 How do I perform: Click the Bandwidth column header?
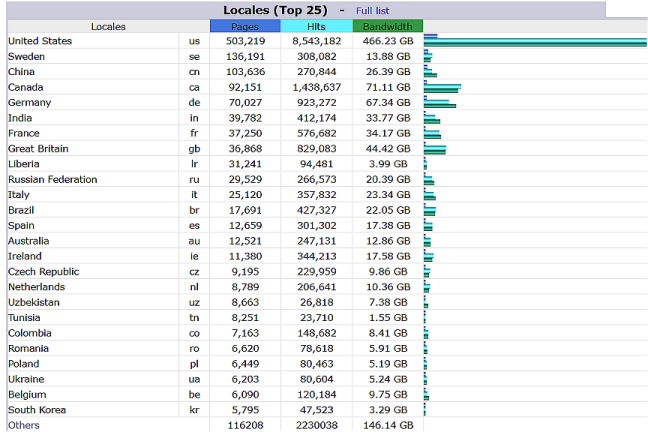pyautogui.click(x=388, y=26)
